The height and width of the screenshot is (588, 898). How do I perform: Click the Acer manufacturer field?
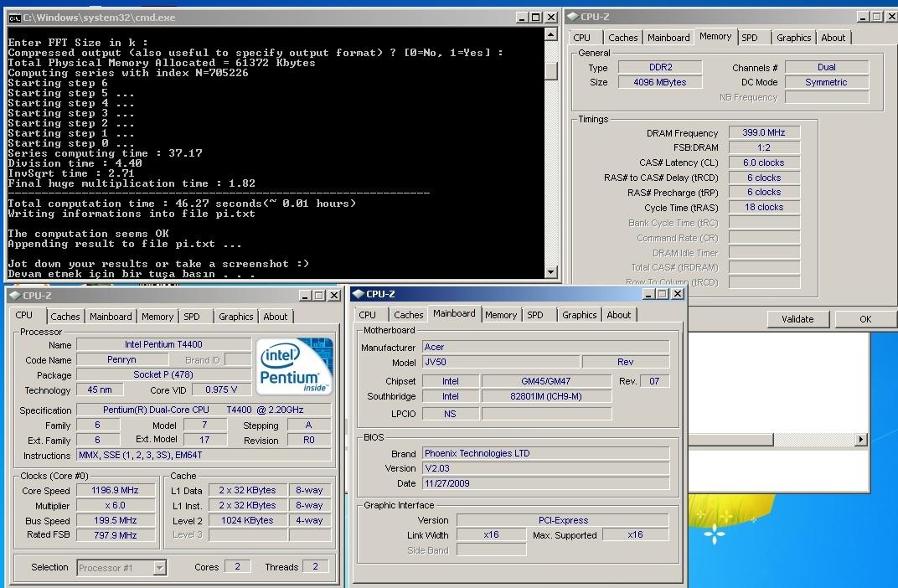click(546, 347)
